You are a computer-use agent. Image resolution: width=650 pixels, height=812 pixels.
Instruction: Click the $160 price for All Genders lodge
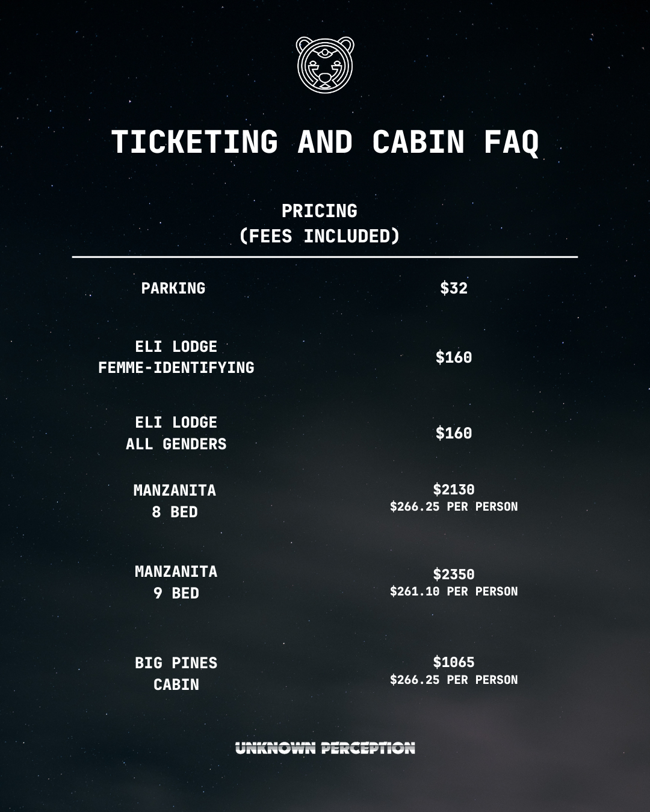point(454,433)
